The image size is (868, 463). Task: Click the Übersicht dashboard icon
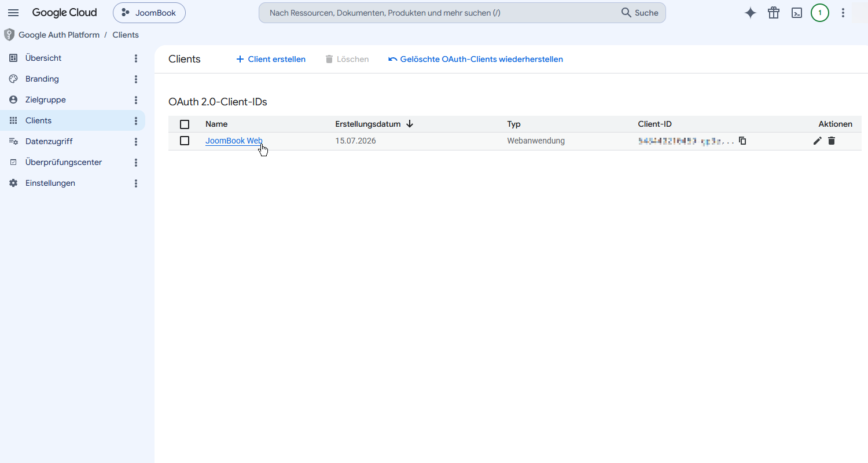(13, 58)
